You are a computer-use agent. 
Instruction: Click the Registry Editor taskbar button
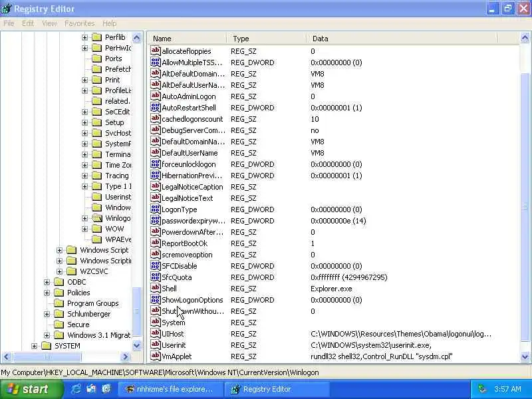click(x=276, y=389)
